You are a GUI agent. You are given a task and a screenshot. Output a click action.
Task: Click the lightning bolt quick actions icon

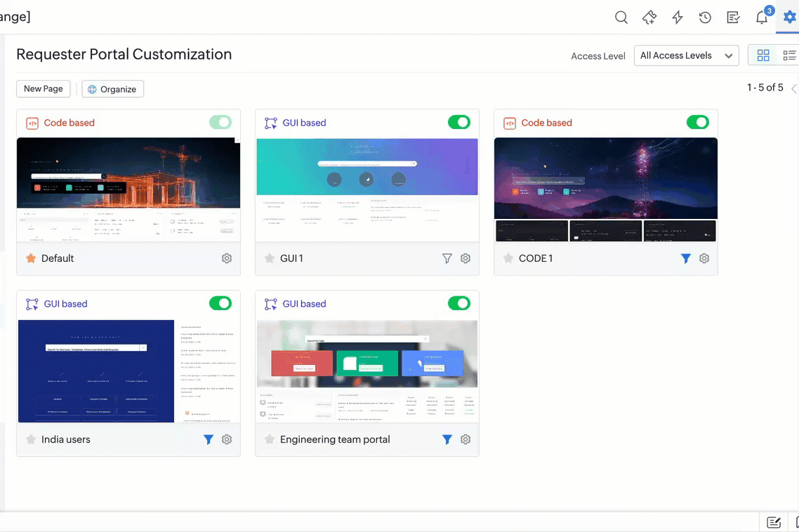[677, 18]
